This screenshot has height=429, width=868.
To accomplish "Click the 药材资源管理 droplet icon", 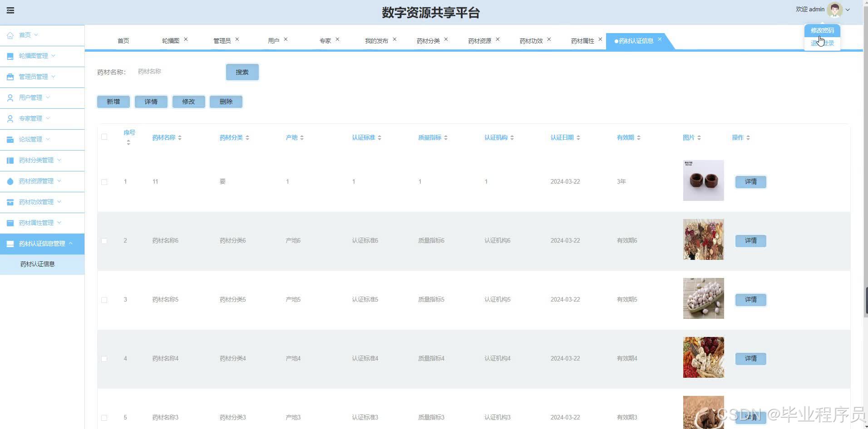I will tap(10, 181).
